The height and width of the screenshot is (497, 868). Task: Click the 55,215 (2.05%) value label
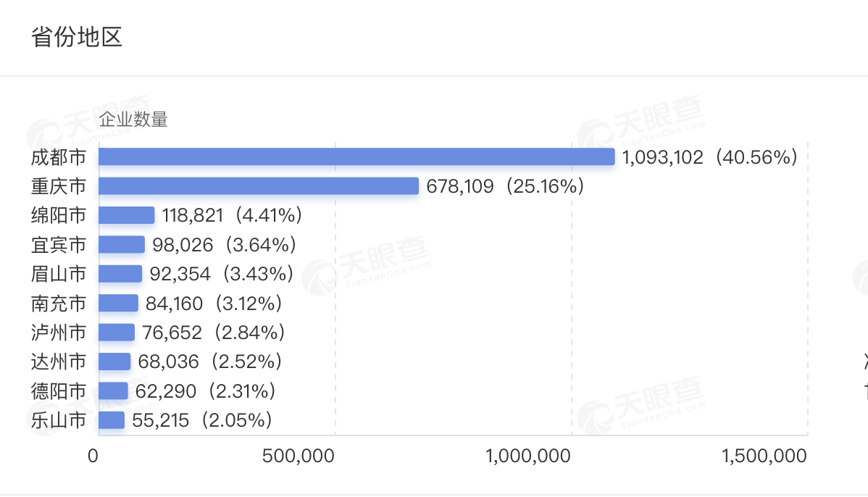click(202, 420)
